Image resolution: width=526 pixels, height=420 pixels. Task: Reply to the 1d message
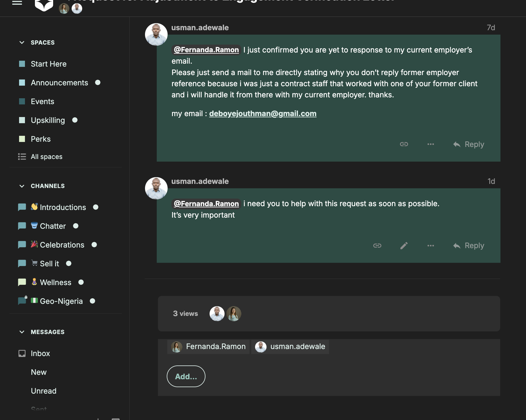469,245
